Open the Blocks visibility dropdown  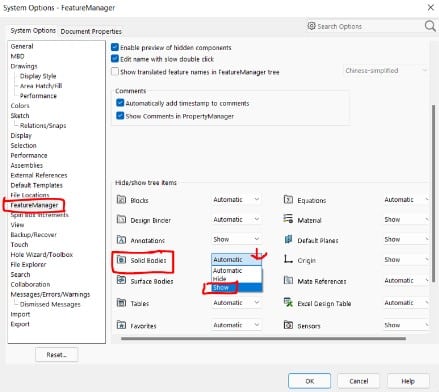pyautogui.click(x=236, y=200)
